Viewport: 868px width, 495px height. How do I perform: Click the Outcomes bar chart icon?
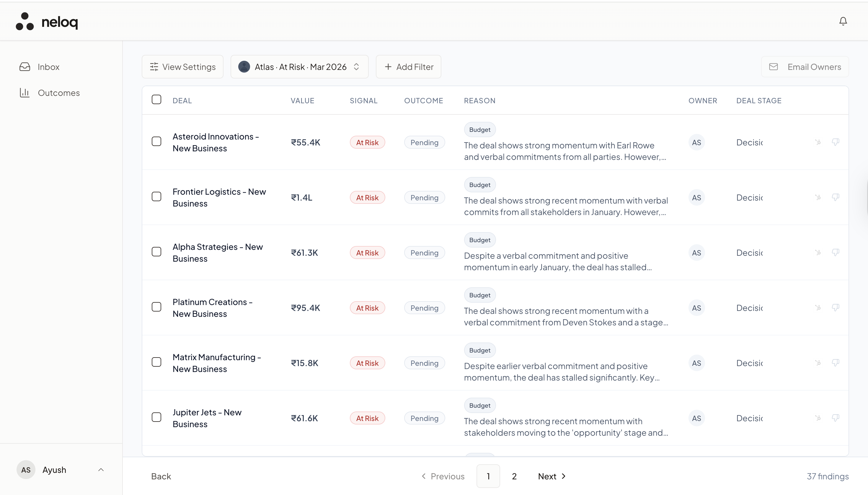[25, 93]
